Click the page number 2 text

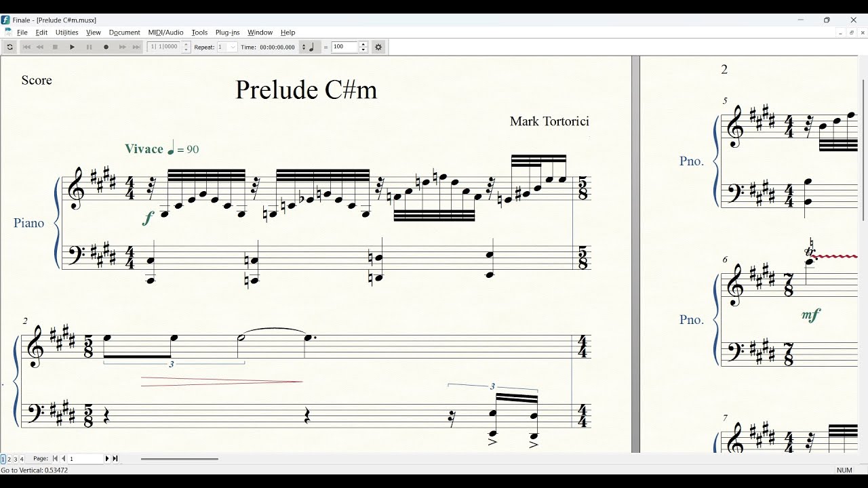coord(724,69)
